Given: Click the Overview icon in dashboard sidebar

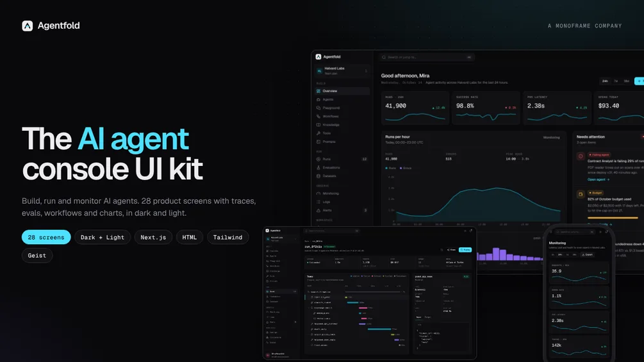Looking at the screenshot, I should tap(318, 91).
